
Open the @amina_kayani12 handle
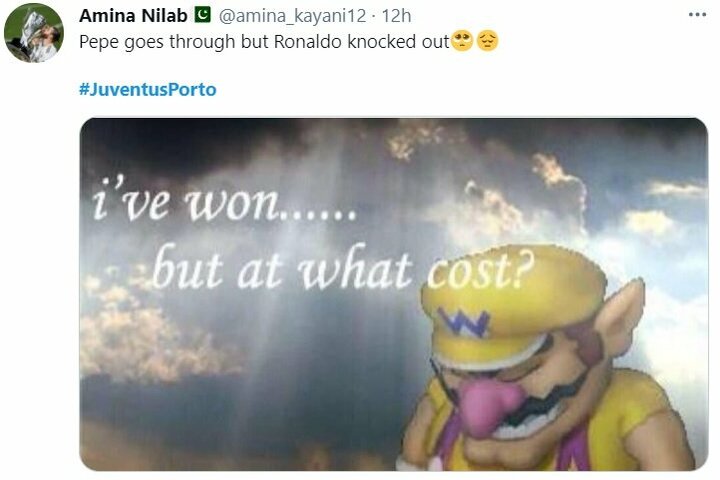292,16
